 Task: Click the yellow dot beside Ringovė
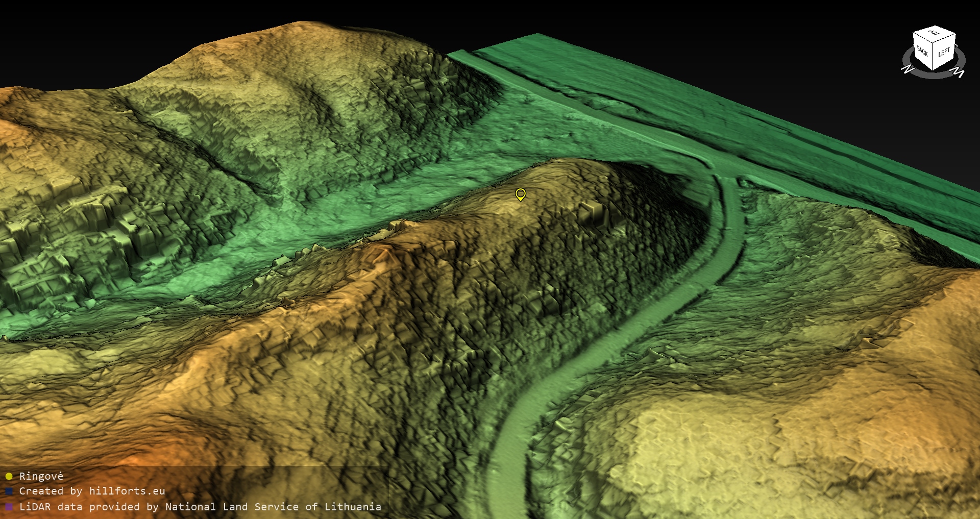pos(9,477)
